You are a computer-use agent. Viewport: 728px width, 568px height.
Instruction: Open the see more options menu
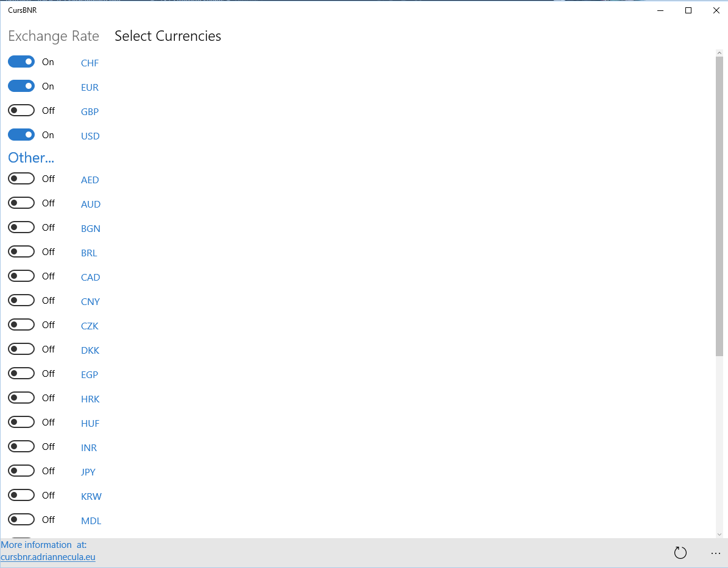(x=716, y=553)
